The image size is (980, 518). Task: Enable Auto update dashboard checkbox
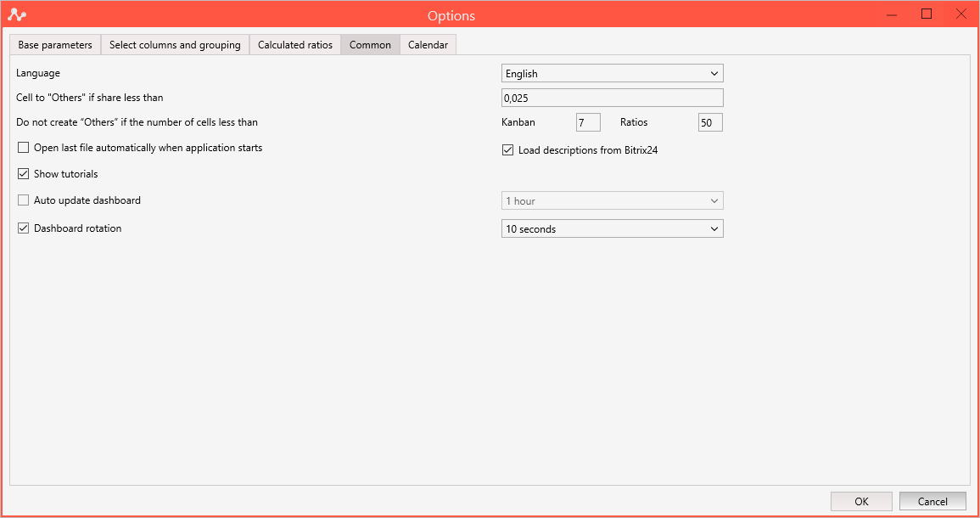[24, 200]
